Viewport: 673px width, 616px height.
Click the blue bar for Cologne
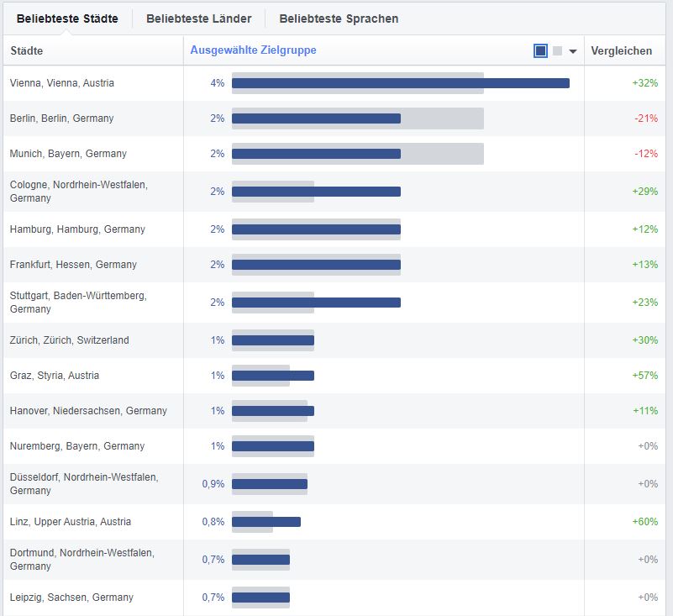pos(316,192)
